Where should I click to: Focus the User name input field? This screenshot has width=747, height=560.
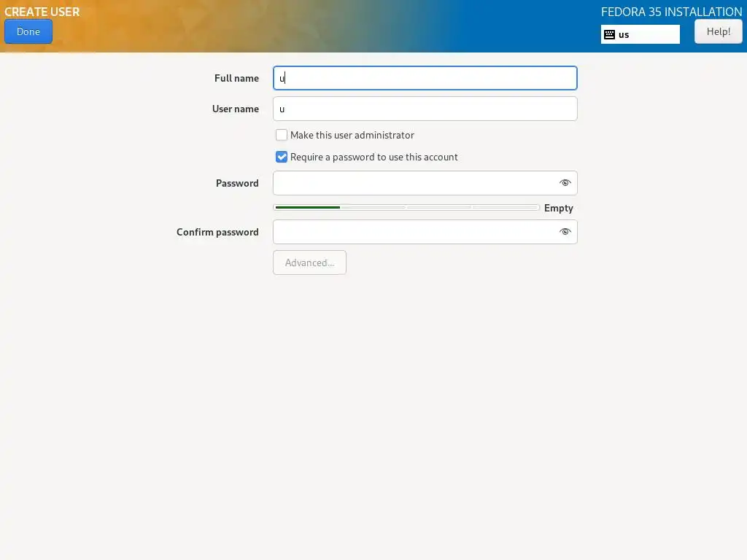(425, 109)
